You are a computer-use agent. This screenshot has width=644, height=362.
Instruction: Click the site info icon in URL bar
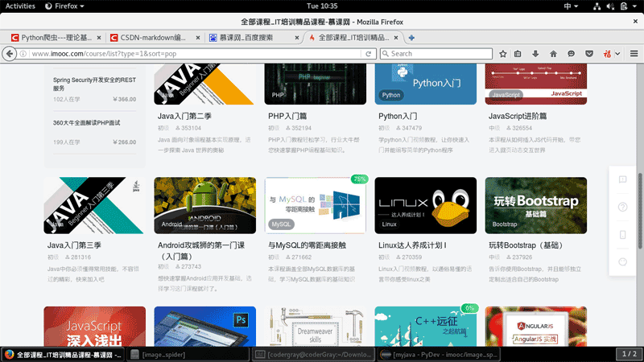[23, 54]
